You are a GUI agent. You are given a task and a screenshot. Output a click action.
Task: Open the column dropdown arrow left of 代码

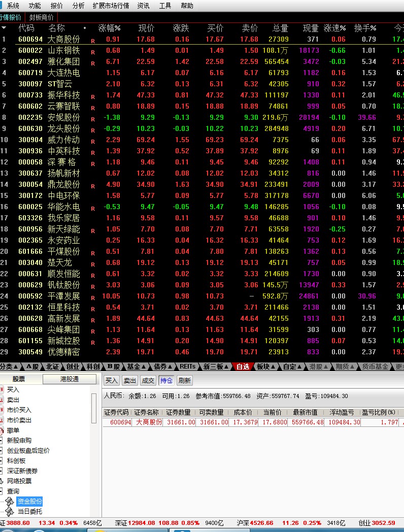[4, 28]
